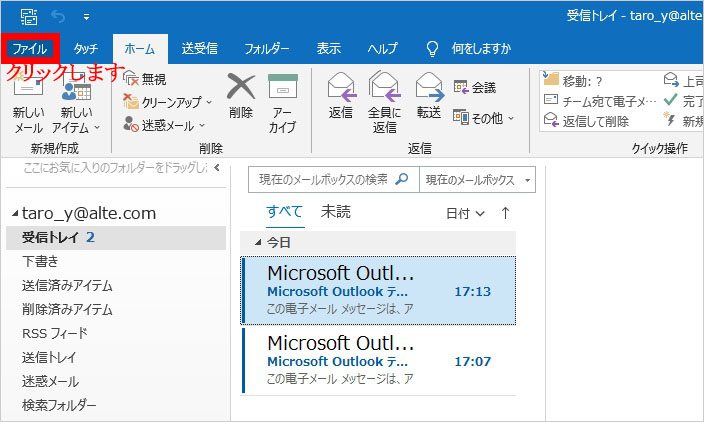This screenshot has height=422, width=704.
Task: Click the send/receive all folders quick access icon
Action: [x=29, y=17]
